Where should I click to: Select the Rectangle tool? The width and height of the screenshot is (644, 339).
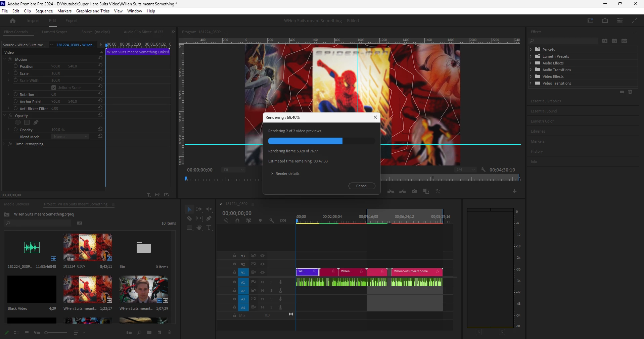coord(189,227)
